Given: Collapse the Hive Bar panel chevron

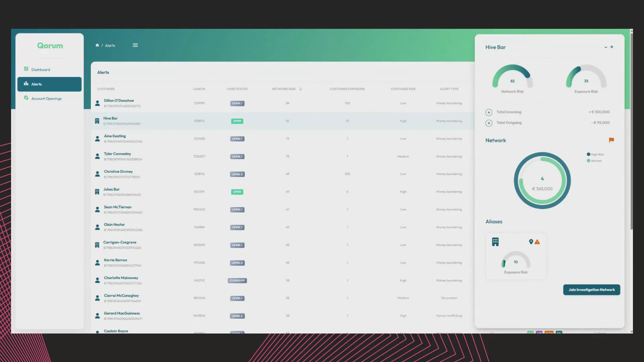Looking at the screenshot, I should coord(606,47).
